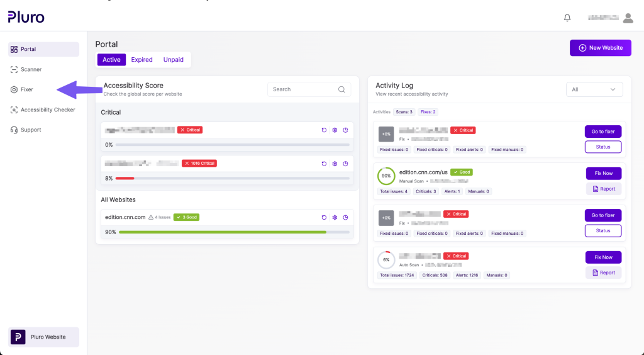Click the refresh icon on the 8% website row

pos(324,164)
